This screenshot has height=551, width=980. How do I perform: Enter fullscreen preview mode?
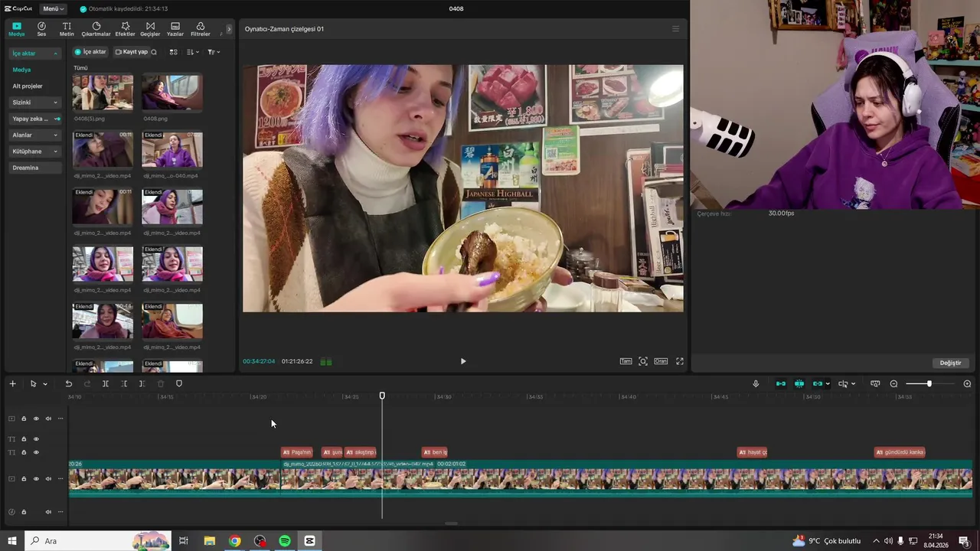click(679, 361)
